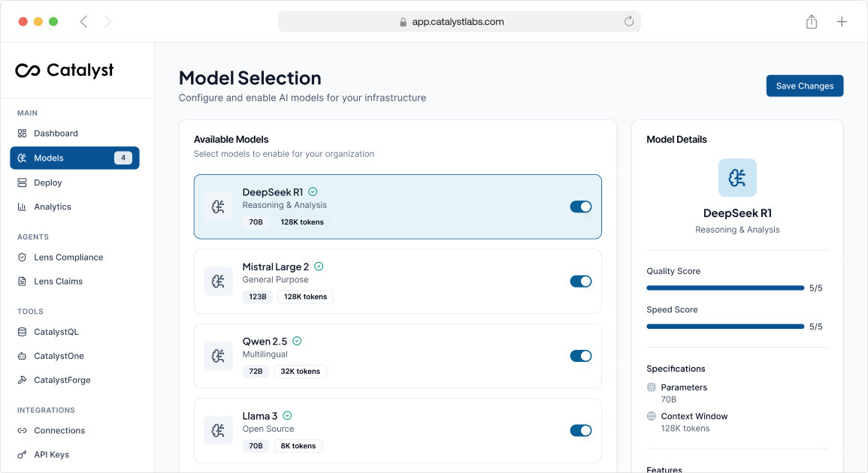Screen dimensions: 868x473
Task: Click the address bar padlock icon
Action: 403,22
